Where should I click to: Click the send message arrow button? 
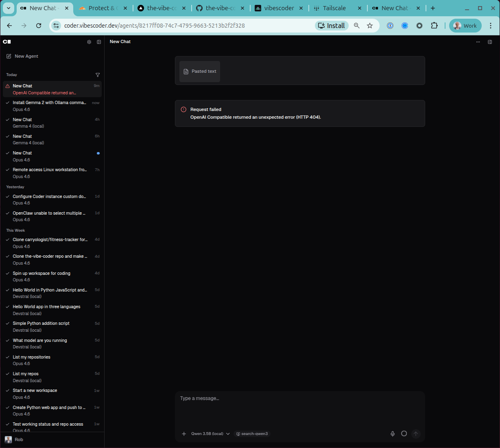[x=416, y=434]
